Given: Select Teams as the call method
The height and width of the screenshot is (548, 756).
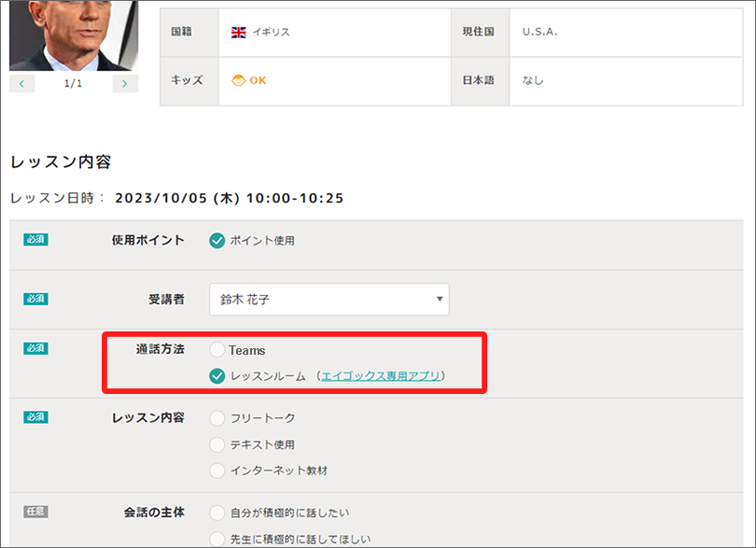Looking at the screenshot, I should point(217,350).
